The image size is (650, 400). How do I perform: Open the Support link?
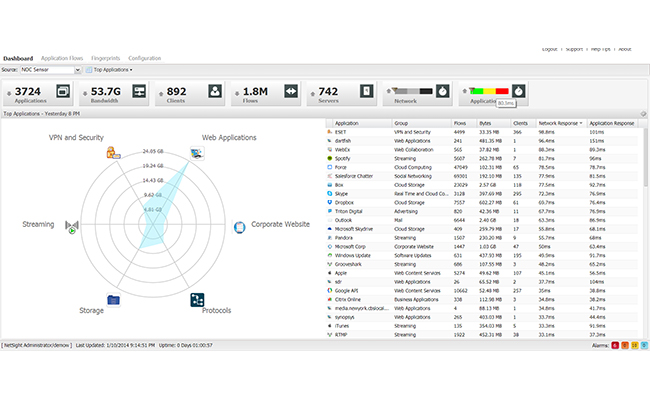(x=574, y=49)
